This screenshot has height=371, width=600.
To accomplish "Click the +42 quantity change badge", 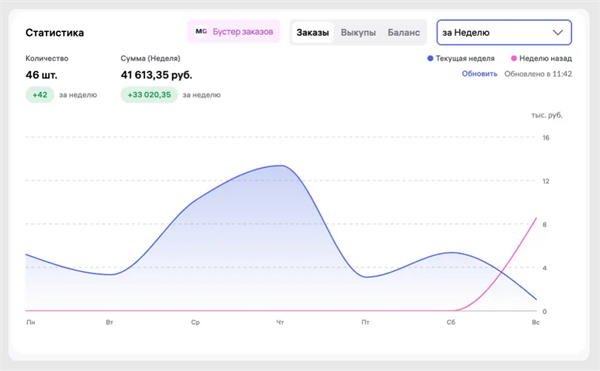I will coord(40,95).
